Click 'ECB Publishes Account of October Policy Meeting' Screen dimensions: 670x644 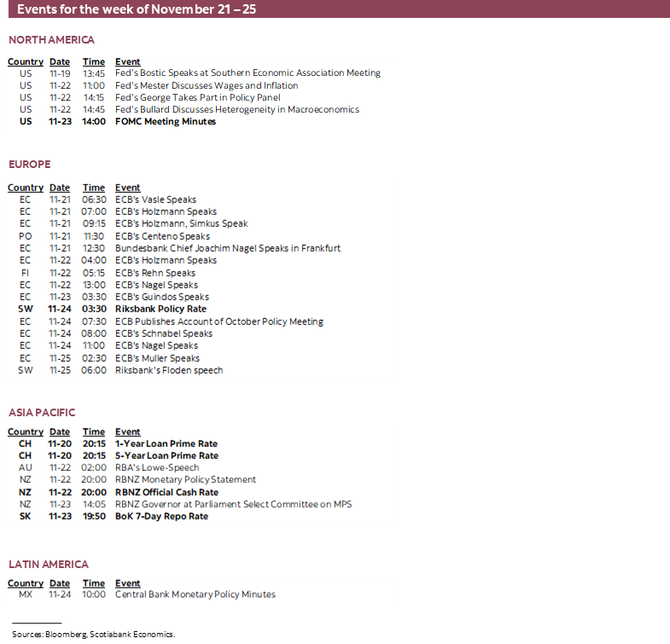219,322
